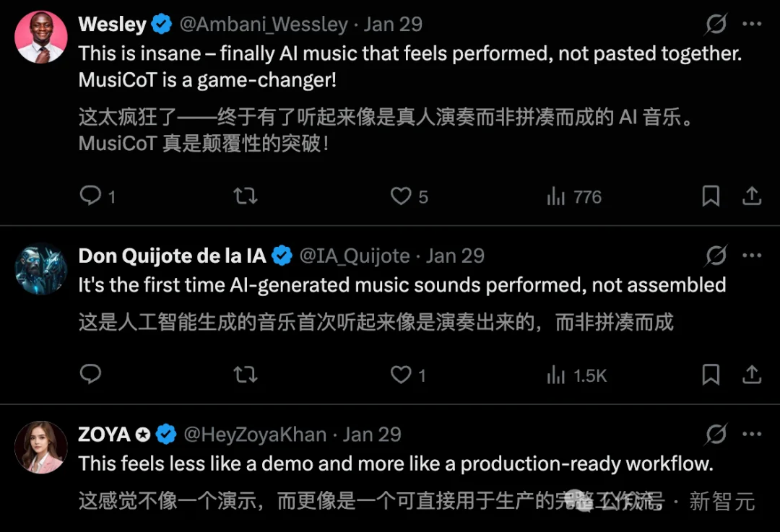The width and height of the screenshot is (780, 532).
Task: View analytics showing 776 views
Action: click(x=556, y=196)
